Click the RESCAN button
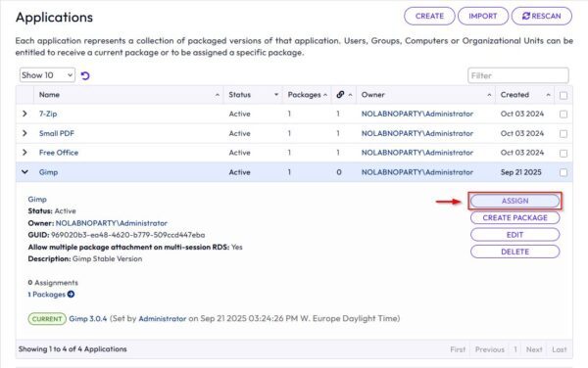The width and height of the screenshot is (588, 368). point(542,16)
